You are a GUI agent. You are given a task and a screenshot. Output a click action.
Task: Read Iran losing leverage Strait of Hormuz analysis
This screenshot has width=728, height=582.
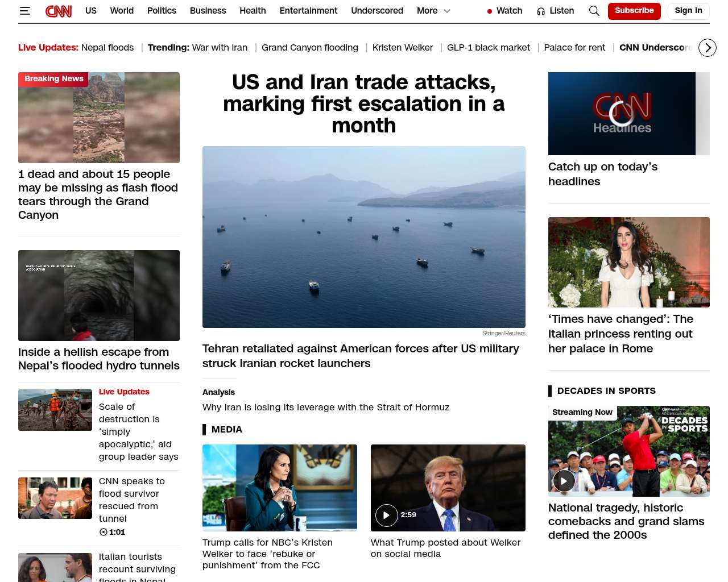[x=326, y=407]
